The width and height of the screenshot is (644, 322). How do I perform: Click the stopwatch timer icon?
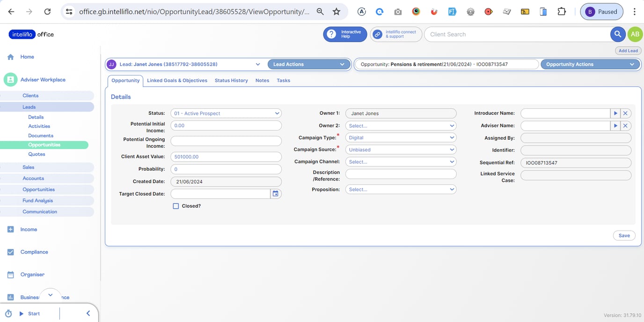click(8, 313)
